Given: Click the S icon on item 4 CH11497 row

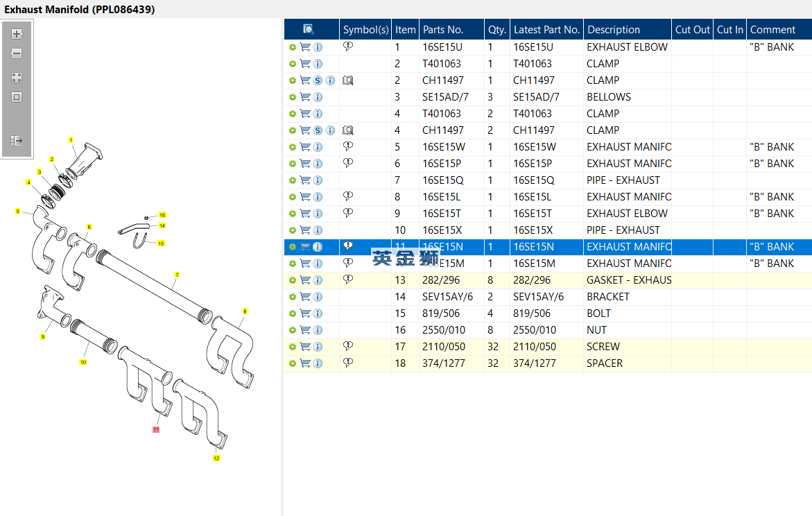Looking at the screenshot, I should pos(318,130).
